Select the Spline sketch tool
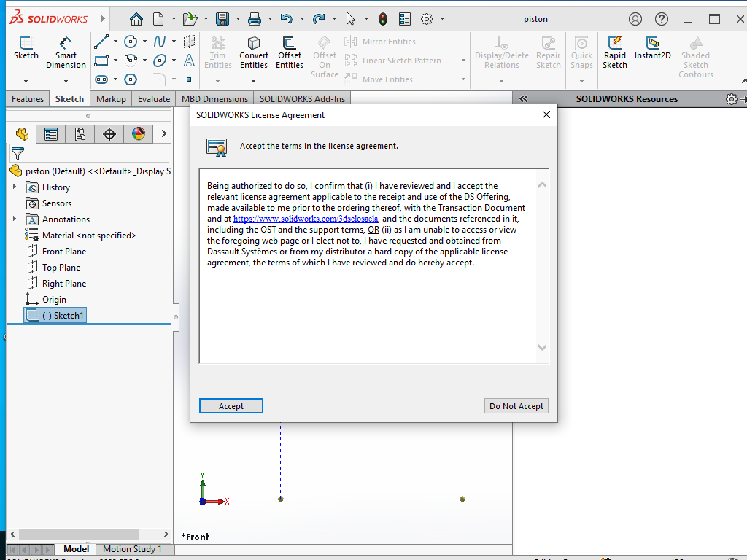Screen dimensions: 747x560 (160, 42)
